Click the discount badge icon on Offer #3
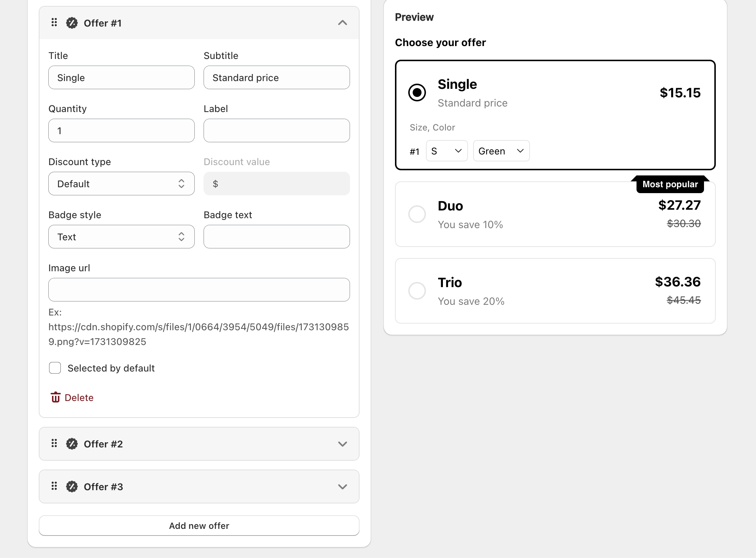The width and height of the screenshot is (756, 558). [72, 486]
